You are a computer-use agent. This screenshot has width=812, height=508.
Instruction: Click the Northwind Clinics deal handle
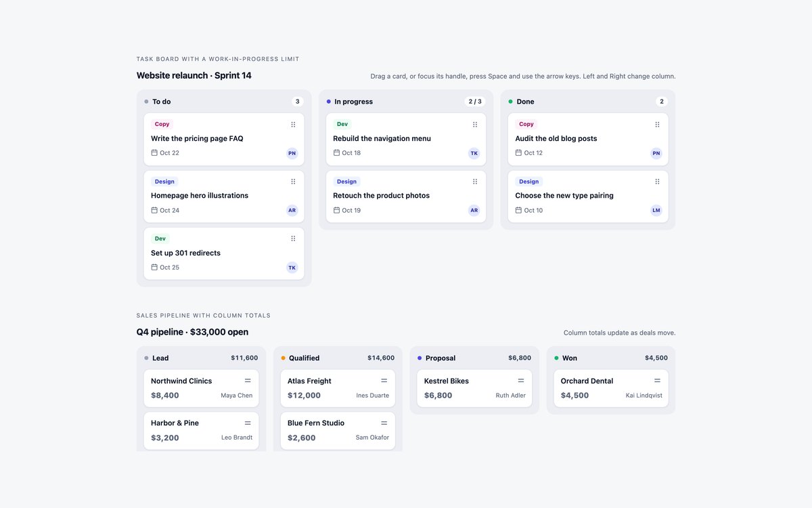coord(248,381)
